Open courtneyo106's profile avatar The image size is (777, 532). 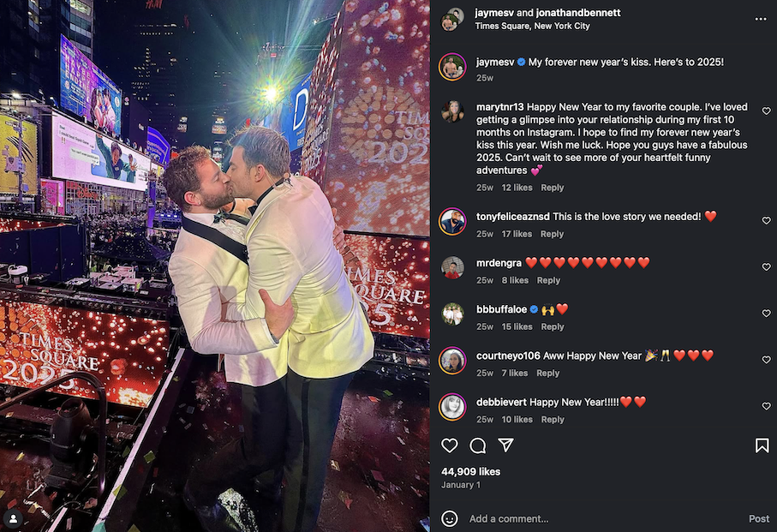point(452,361)
